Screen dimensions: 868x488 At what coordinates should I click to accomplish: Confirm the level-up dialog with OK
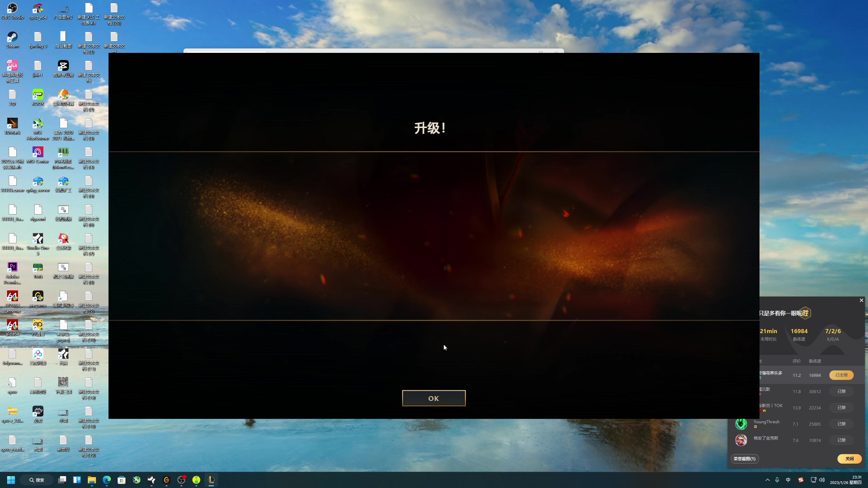(x=434, y=398)
